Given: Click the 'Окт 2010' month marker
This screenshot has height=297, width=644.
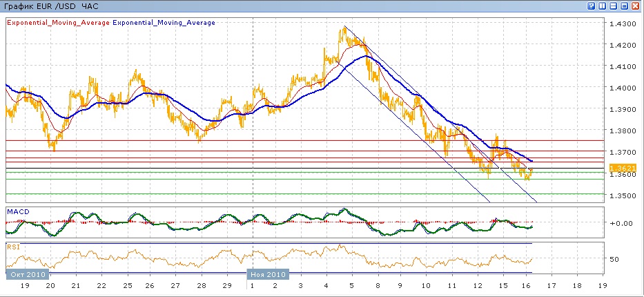Looking at the screenshot, I should [x=28, y=274].
